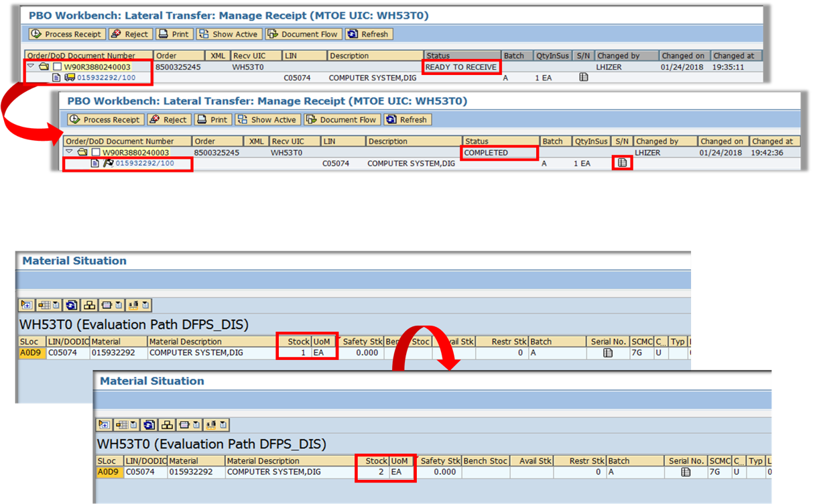Open link 015932292/100 with checkered flag icon
Screen dimensions: 813x504
point(145,164)
